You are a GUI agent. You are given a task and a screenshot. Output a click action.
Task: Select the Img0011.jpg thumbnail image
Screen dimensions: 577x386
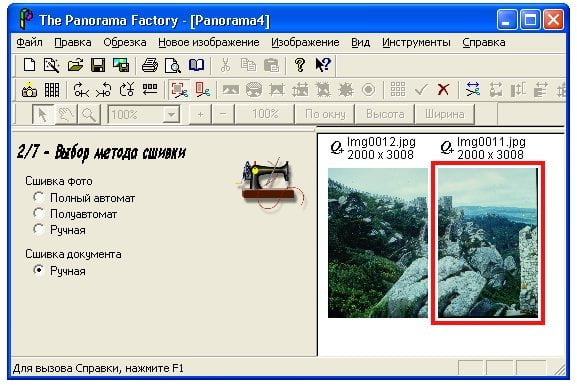click(x=488, y=243)
